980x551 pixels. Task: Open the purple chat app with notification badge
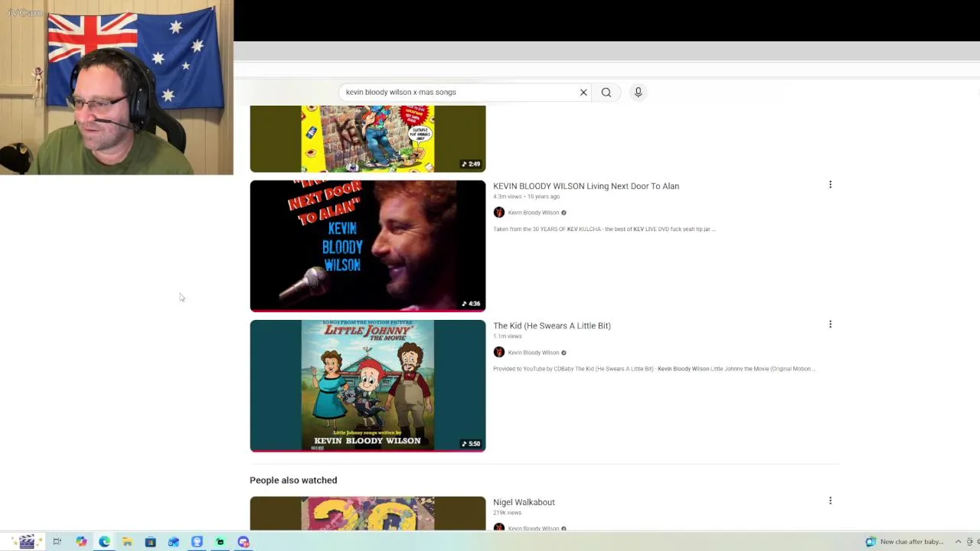tap(243, 542)
